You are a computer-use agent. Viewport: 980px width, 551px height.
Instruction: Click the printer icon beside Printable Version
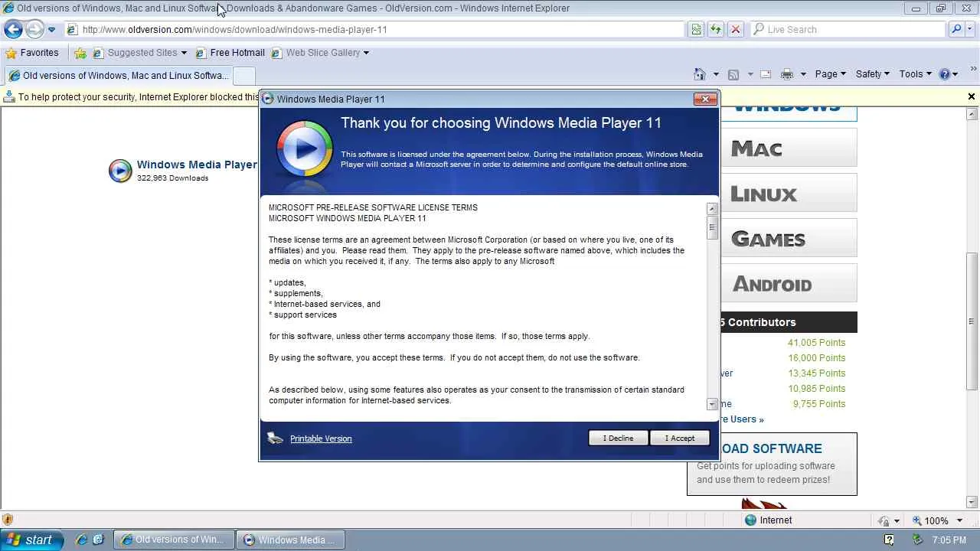(x=276, y=438)
